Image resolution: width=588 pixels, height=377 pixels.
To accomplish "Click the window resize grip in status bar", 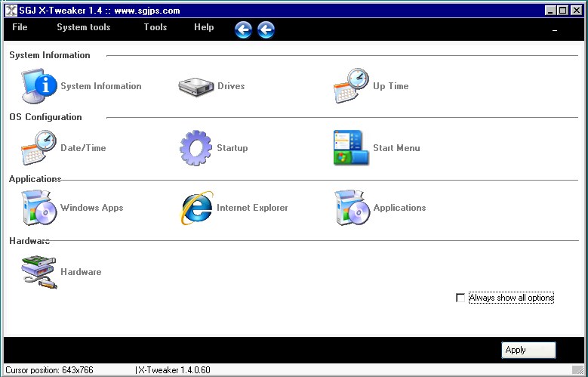I will [x=577, y=370].
